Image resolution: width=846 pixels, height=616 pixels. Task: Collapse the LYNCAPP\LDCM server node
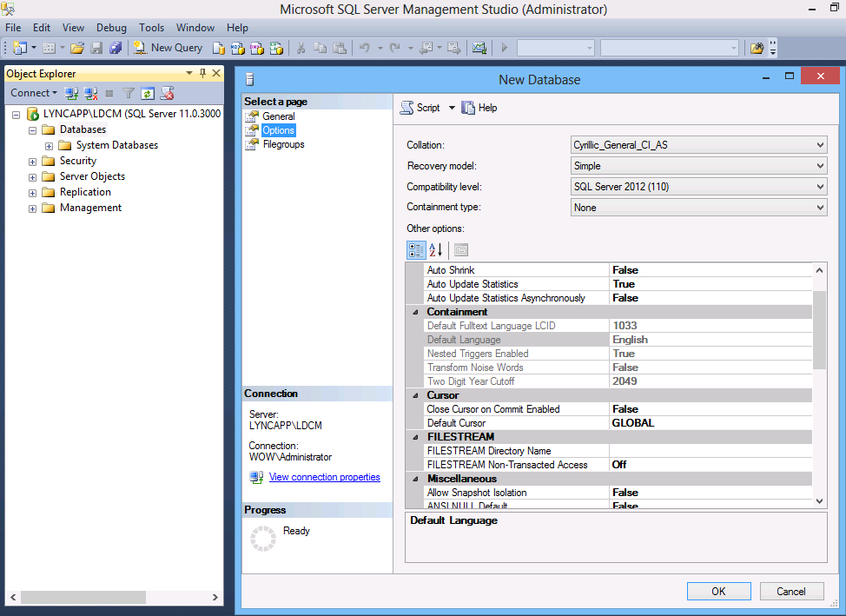coord(17,115)
